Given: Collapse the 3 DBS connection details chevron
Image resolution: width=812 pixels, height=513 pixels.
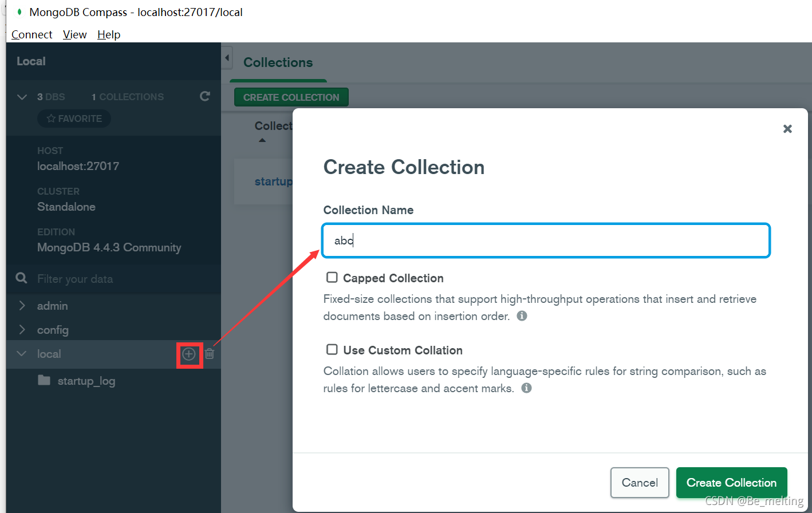Looking at the screenshot, I should pyautogui.click(x=22, y=97).
